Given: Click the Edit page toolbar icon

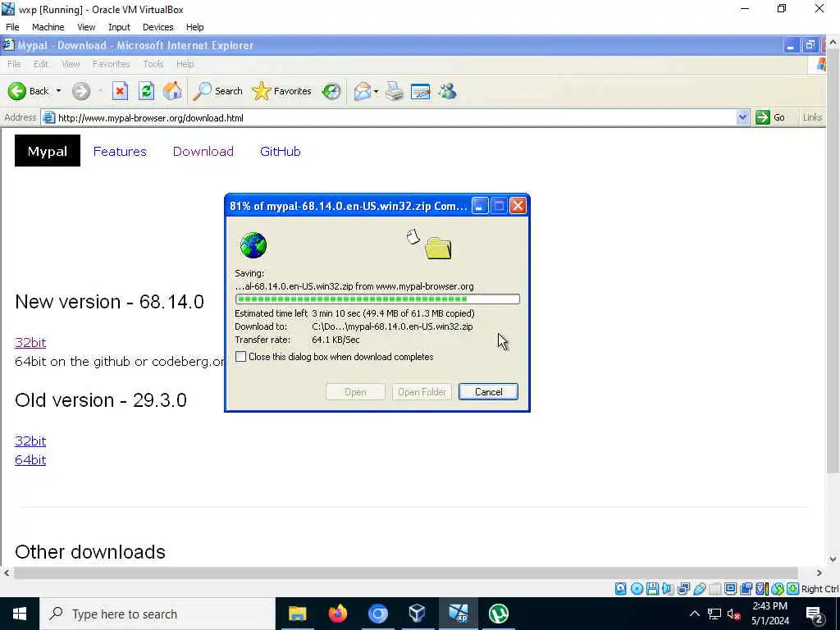Looking at the screenshot, I should 421,92.
